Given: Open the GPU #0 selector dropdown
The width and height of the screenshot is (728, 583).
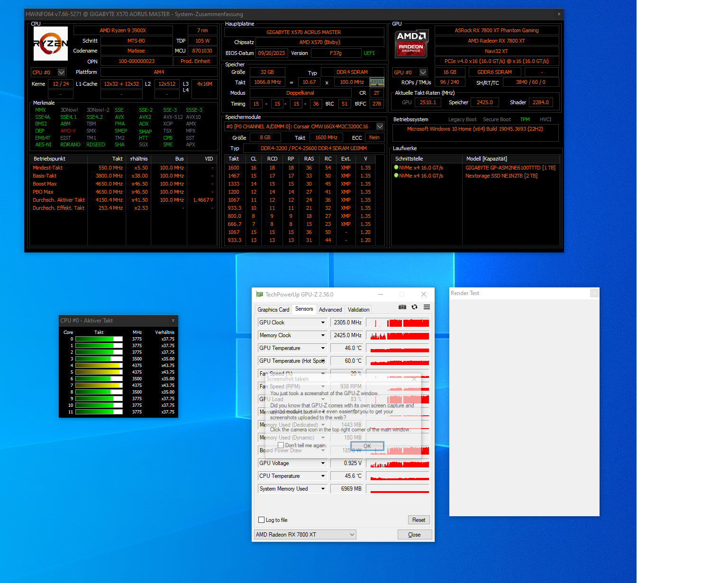Looking at the screenshot, I should (x=423, y=72).
